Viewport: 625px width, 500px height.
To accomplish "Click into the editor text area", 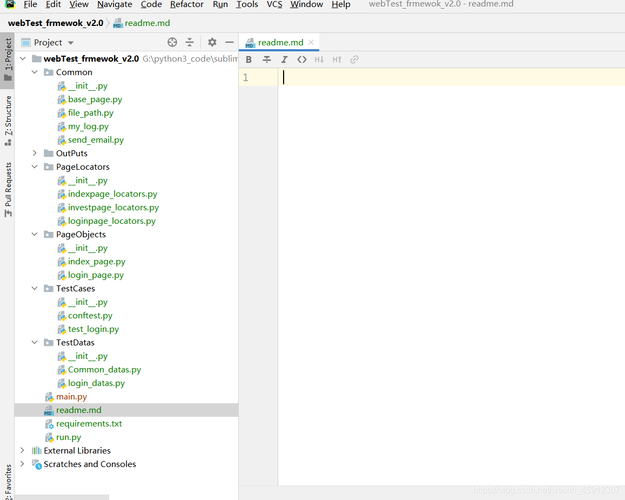I will pyautogui.click(x=450, y=250).
